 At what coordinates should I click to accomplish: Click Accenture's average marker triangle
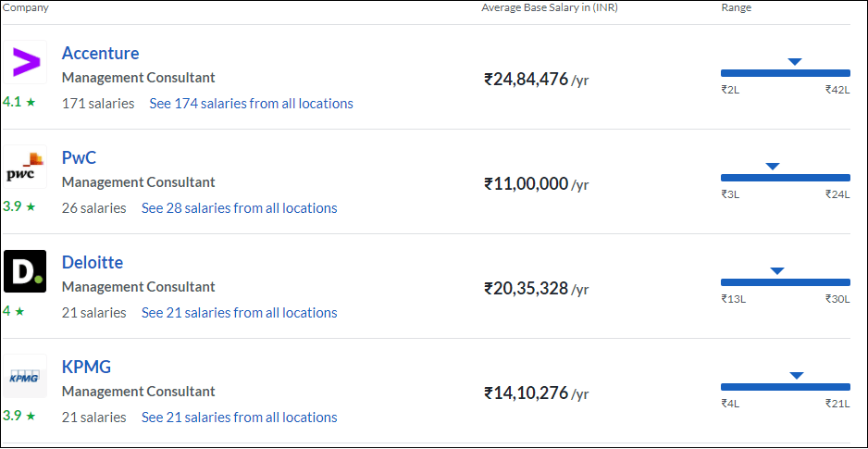[x=794, y=61]
